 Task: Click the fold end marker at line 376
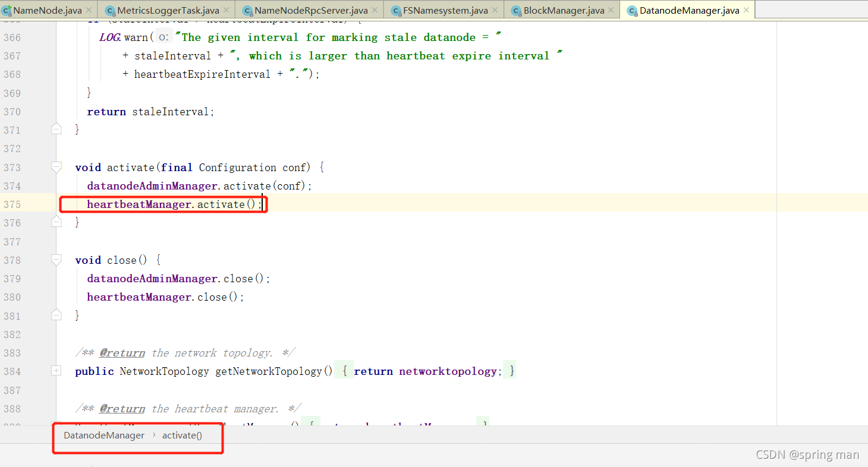tap(56, 222)
